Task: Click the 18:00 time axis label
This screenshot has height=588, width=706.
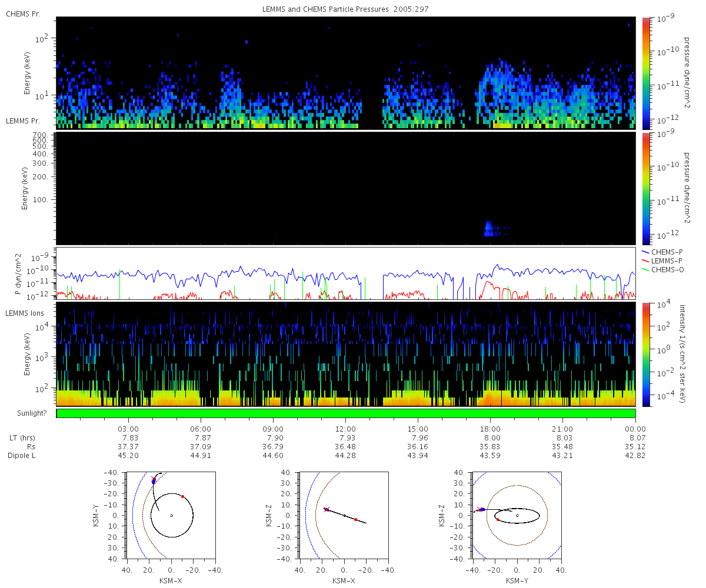Action: [x=490, y=429]
